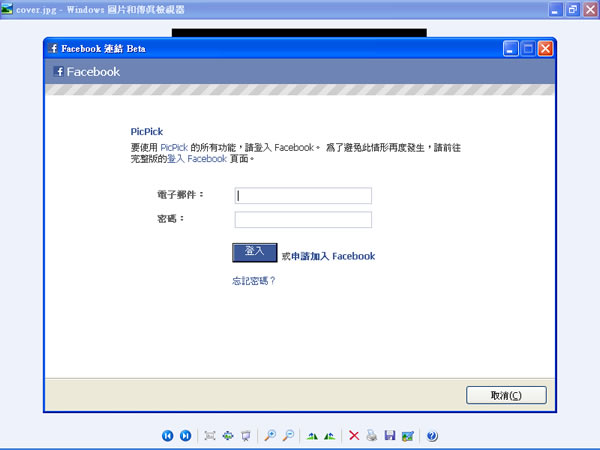Open viewer help icon
The image size is (600, 450).
pyautogui.click(x=432, y=435)
